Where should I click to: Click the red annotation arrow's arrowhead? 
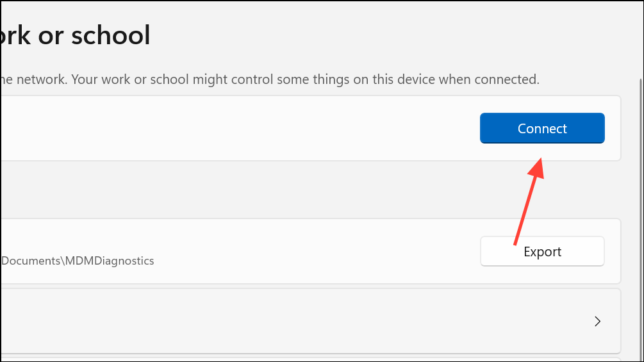coord(537,169)
